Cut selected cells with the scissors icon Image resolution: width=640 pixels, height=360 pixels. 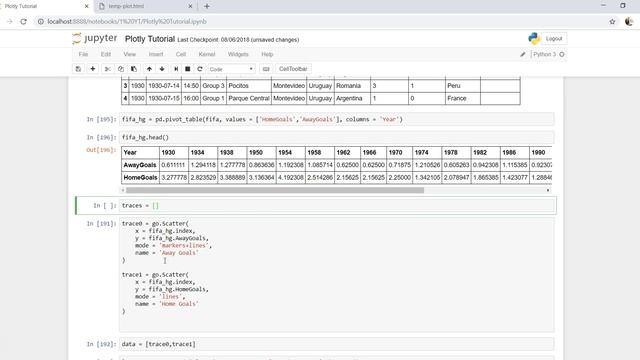point(107,69)
